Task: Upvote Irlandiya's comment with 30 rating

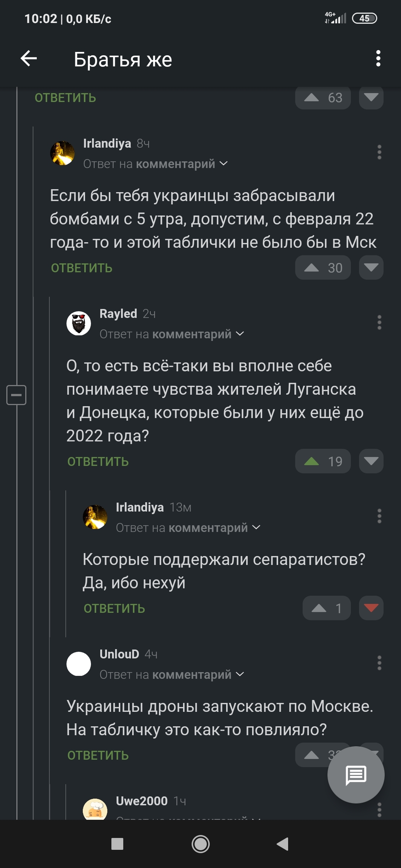Action: click(312, 268)
